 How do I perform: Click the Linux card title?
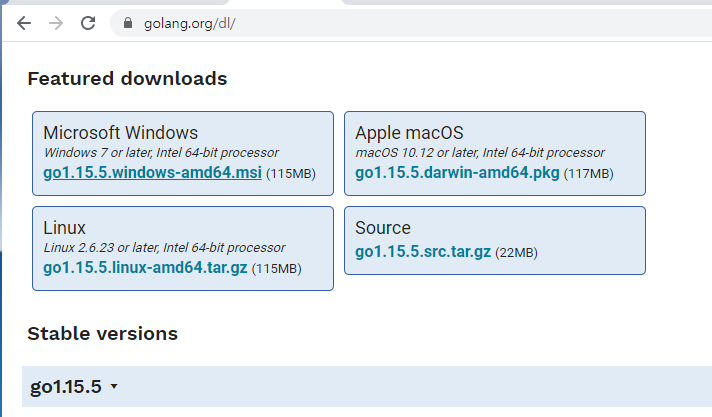[x=64, y=228]
